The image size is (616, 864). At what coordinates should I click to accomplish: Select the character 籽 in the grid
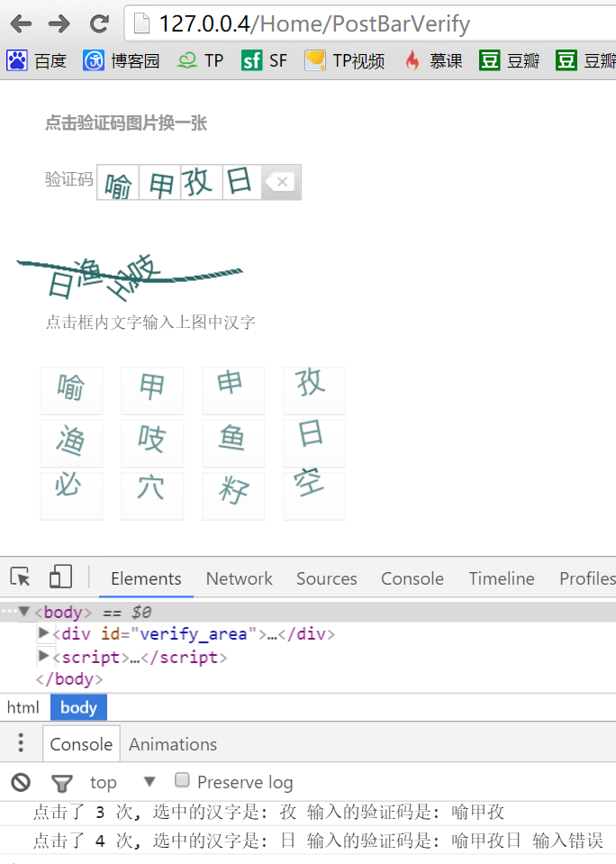click(x=233, y=496)
